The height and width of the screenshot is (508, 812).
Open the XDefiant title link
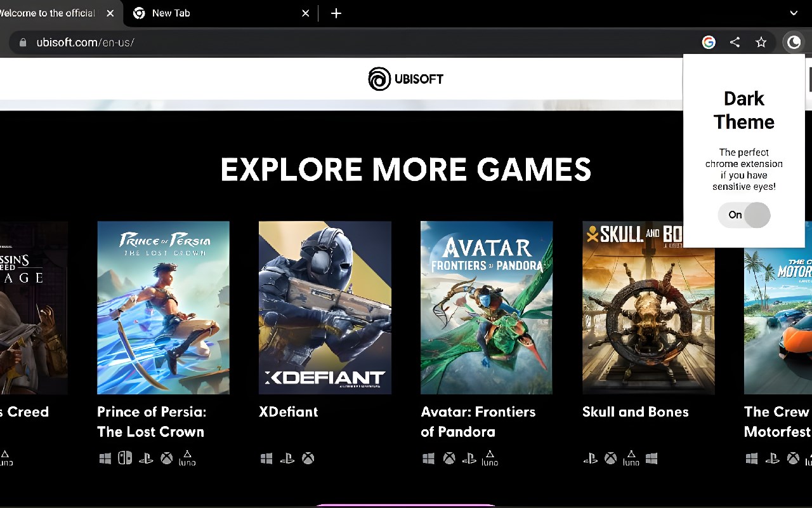point(289,411)
